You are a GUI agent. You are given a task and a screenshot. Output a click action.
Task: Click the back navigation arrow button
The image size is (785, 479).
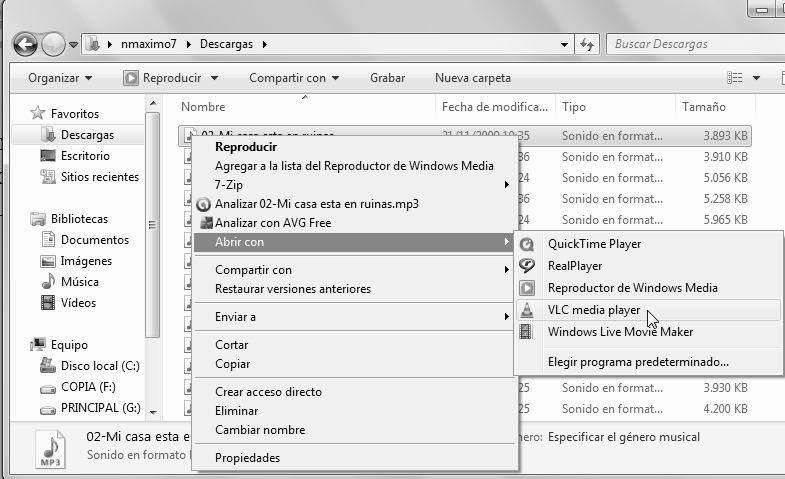point(25,44)
